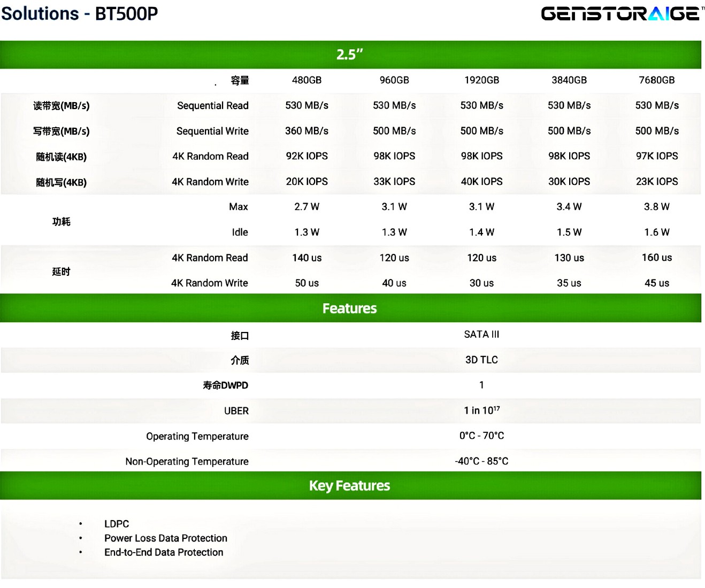Select the 7680GB capacity column header
The height and width of the screenshot is (588, 705).
[657, 80]
